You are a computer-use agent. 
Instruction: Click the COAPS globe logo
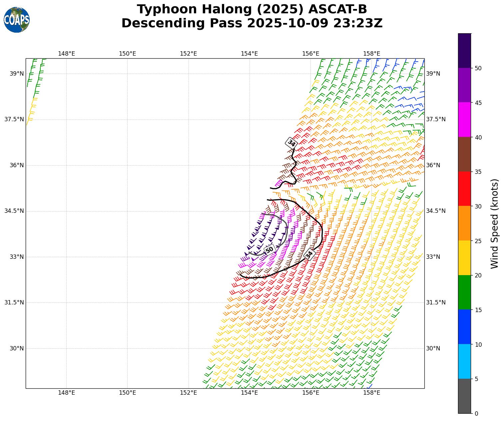pos(17,20)
